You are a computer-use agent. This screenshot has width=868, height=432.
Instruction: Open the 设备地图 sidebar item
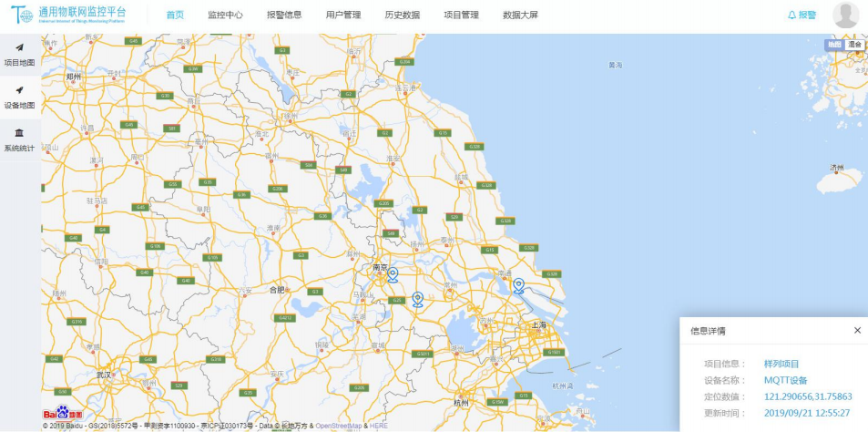click(19, 97)
